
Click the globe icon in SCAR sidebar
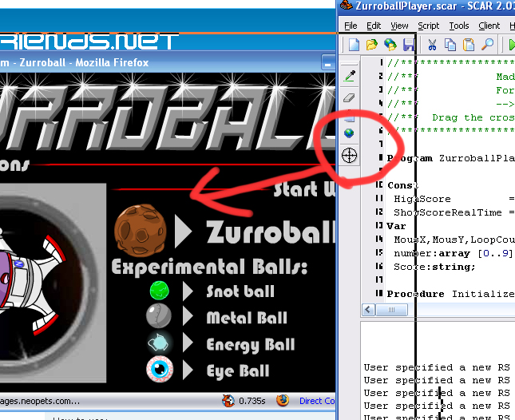click(x=349, y=133)
